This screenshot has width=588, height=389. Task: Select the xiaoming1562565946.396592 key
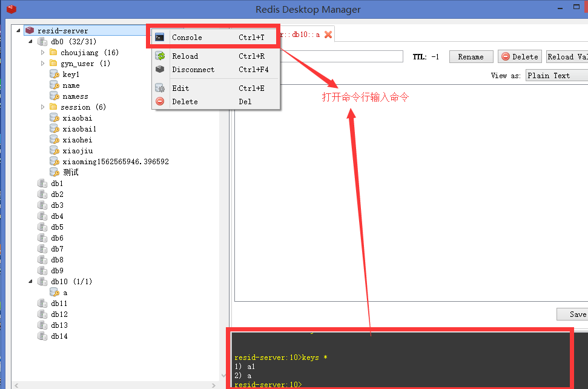[x=116, y=162]
